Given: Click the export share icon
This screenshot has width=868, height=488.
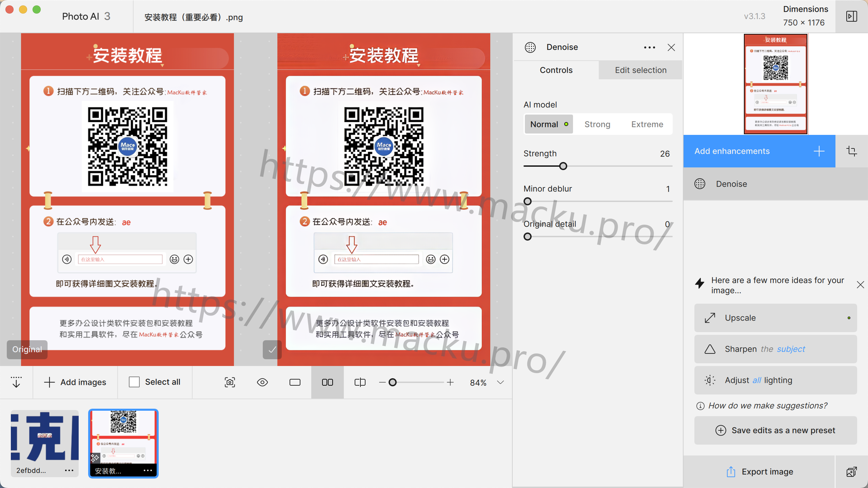Looking at the screenshot, I should click(731, 472).
